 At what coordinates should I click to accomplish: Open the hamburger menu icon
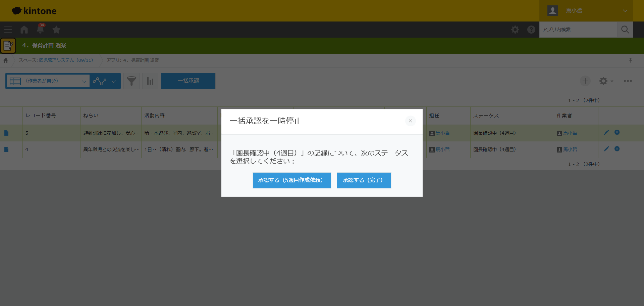pos(8,30)
